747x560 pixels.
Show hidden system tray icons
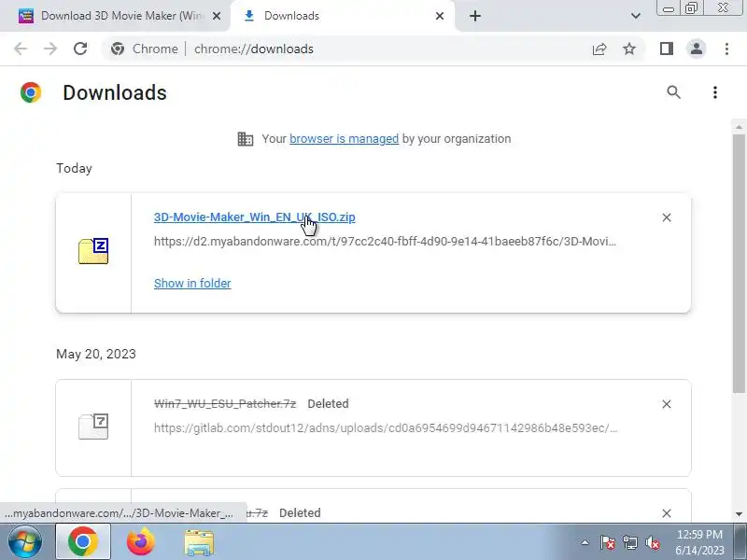pos(585,542)
